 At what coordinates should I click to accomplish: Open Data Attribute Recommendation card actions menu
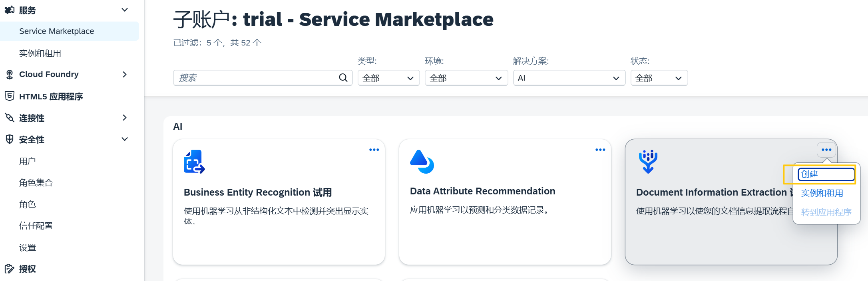(600, 150)
